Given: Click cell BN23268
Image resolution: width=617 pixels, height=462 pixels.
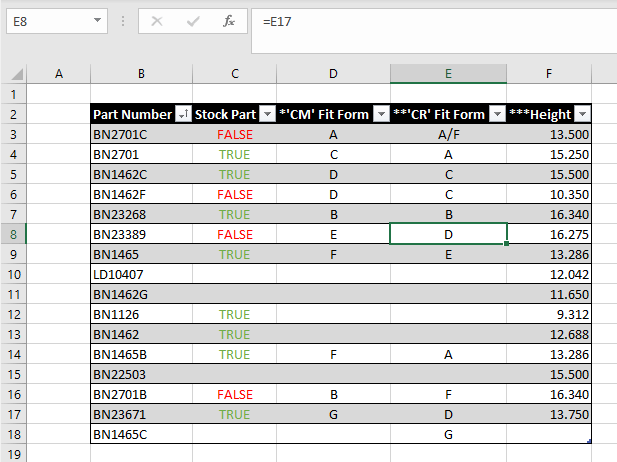Looking at the screenshot, I should (141, 214).
